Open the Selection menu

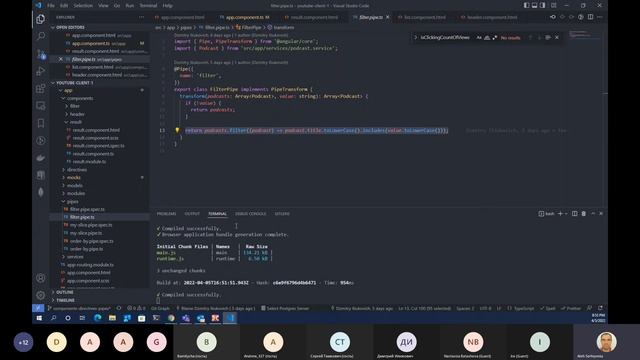[x=83, y=6]
